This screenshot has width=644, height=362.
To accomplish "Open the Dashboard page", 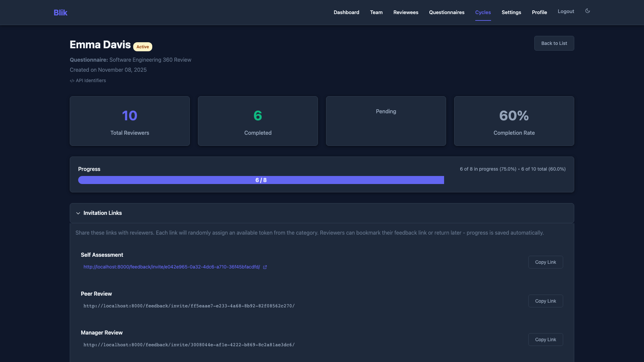I will pyautogui.click(x=346, y=12).
